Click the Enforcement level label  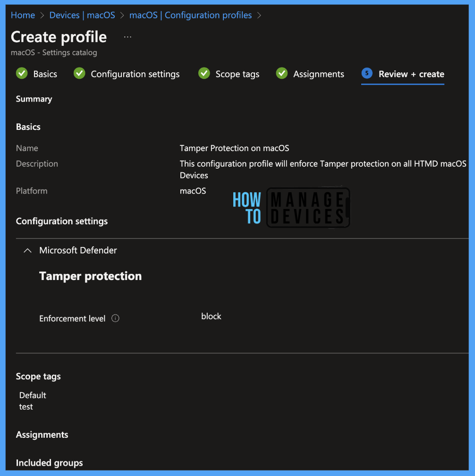click(x=72, y=318)
